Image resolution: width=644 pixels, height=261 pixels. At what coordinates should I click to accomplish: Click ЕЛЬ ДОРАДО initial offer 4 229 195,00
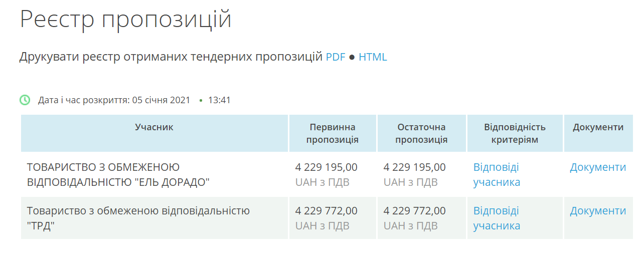[327, 167]
